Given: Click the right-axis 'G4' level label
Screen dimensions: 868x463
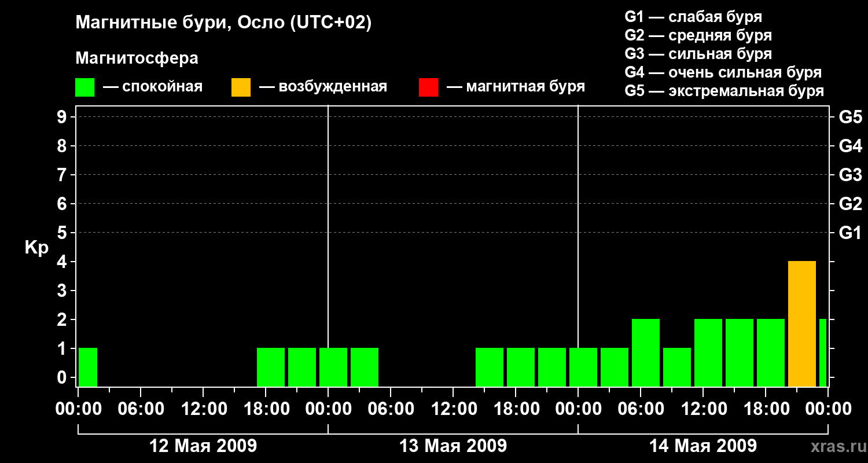Looking at the screenshot, I should pos(850,146).
